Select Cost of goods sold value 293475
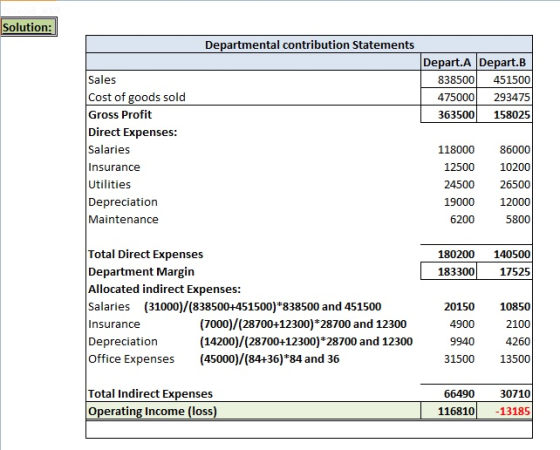This screenshot has width=560, height=450. [x=512, y=97]
